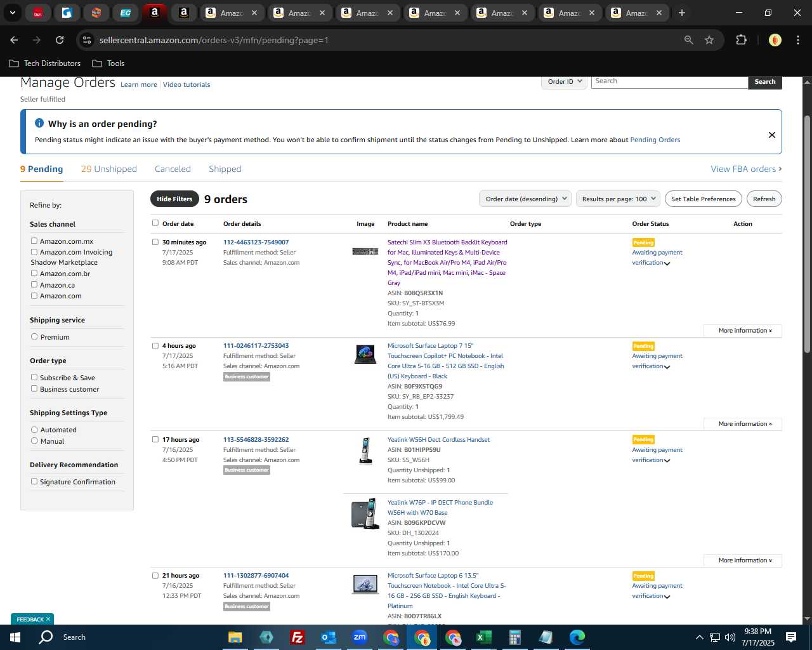
Task: Click the Hide Filters button
Action: click(174, 199)
